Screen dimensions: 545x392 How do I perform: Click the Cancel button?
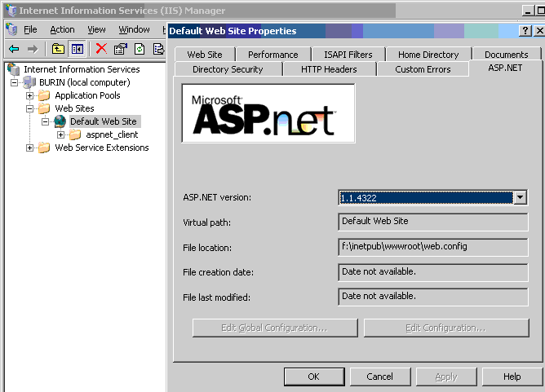click(379, 377)
